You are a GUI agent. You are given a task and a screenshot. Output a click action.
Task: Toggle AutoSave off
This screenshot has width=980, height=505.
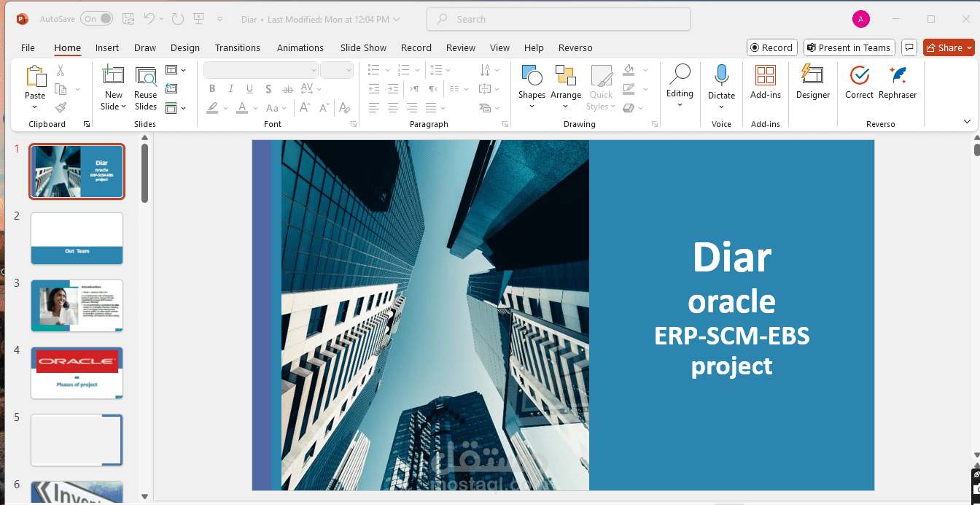coord(96,19)
